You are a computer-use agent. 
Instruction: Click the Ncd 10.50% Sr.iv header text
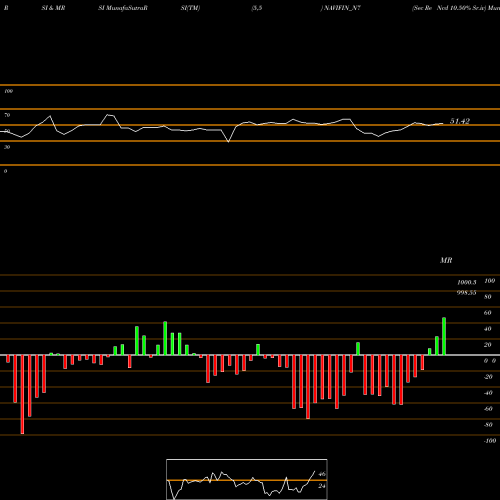click(x=461, y=8)
